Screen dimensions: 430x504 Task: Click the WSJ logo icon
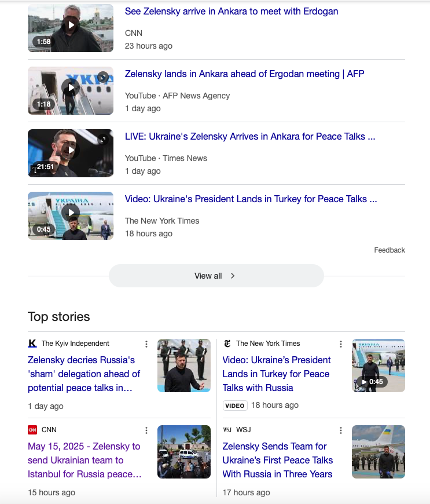pyautogui.click(x=227, y=430)
